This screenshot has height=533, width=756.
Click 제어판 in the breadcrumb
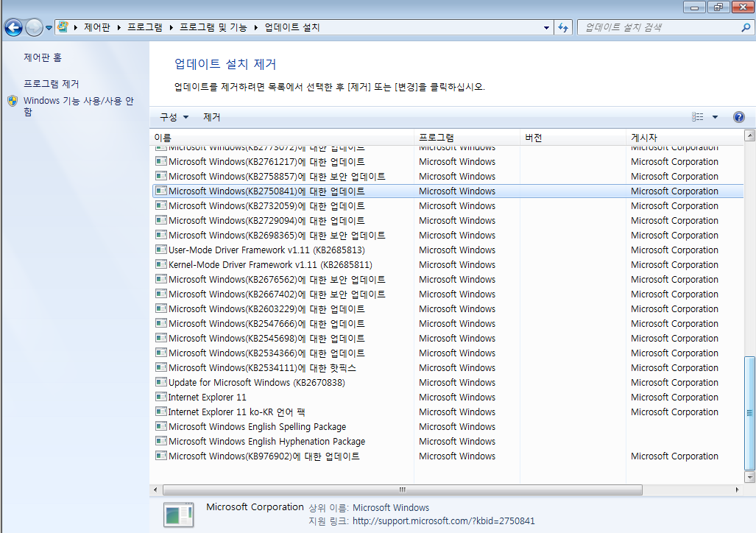point(97,27)
